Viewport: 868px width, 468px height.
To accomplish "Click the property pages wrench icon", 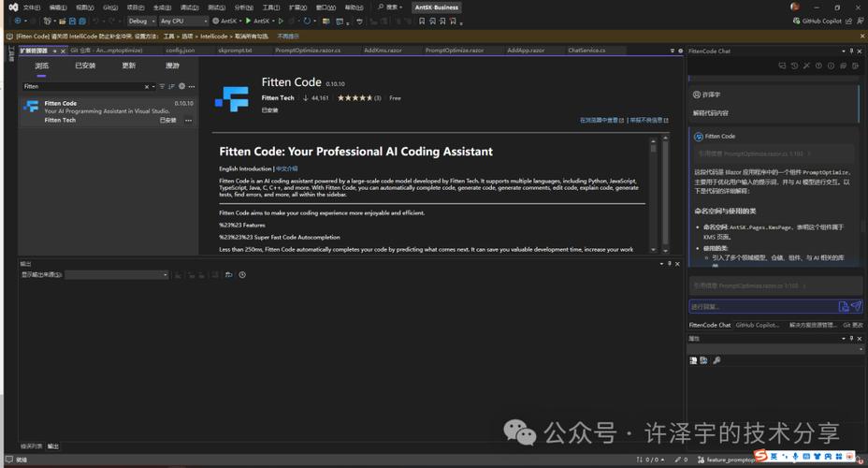I will [716, 360].
